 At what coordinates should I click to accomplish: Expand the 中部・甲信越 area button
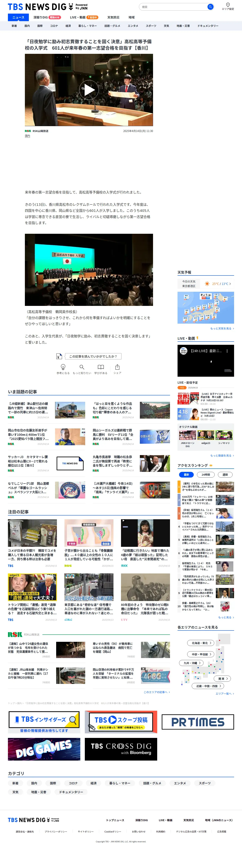tap(201, 654)
